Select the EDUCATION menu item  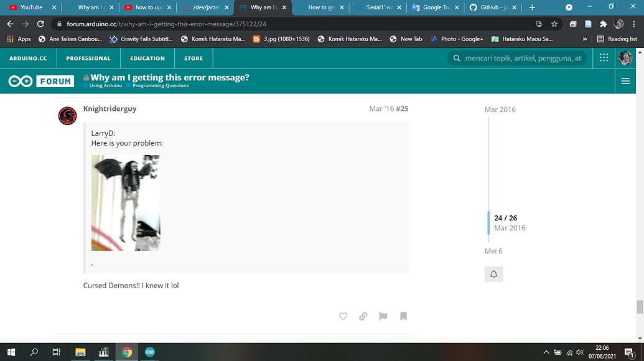(x=147, y=58)
